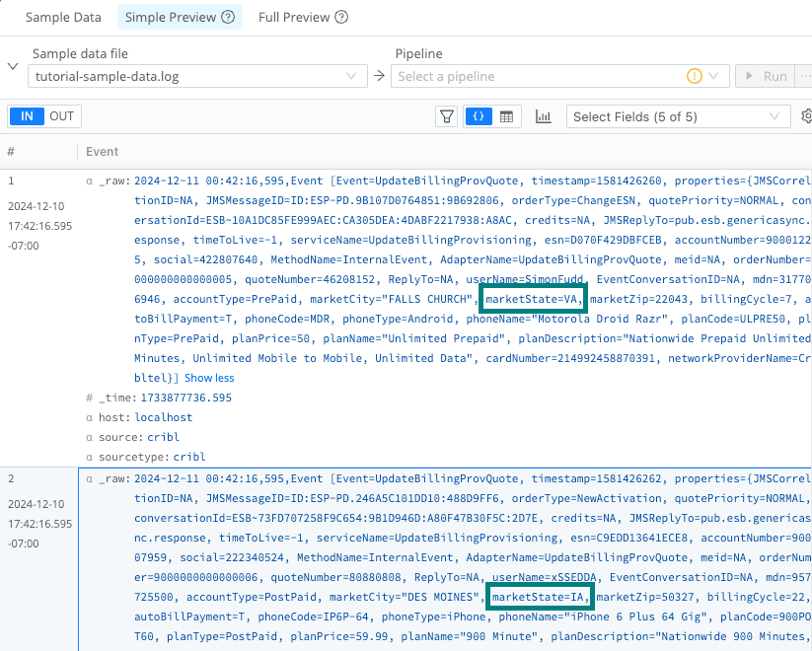Click the highlighted marketState=IA value
The height and width of the screenshot is (651, 812).
(540, 598)
